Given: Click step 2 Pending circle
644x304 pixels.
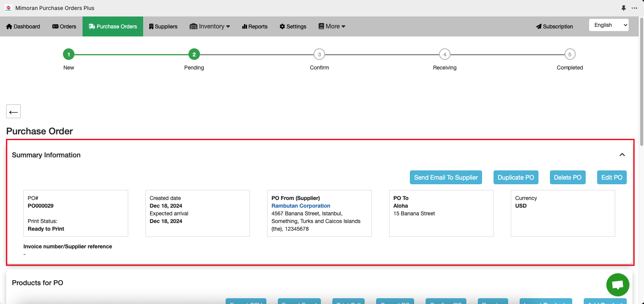Looking at the screenshot, I should pyautogui.click(x=194, y=55).
